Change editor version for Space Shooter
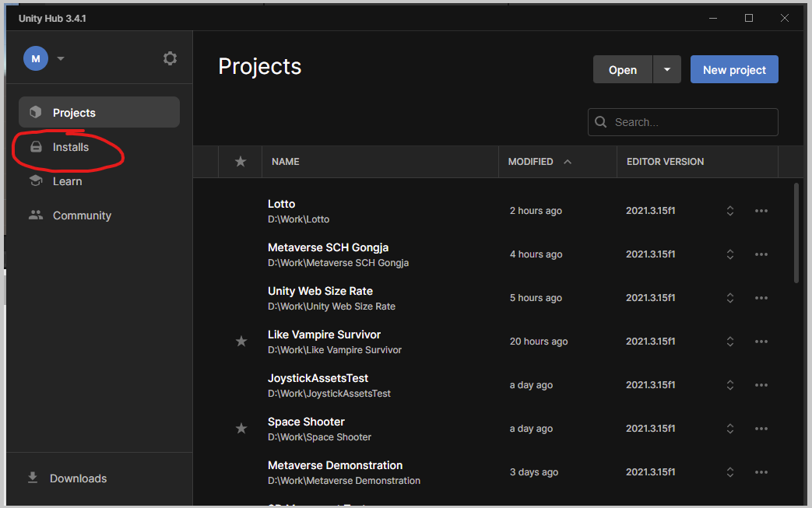 tap(730, 429)
